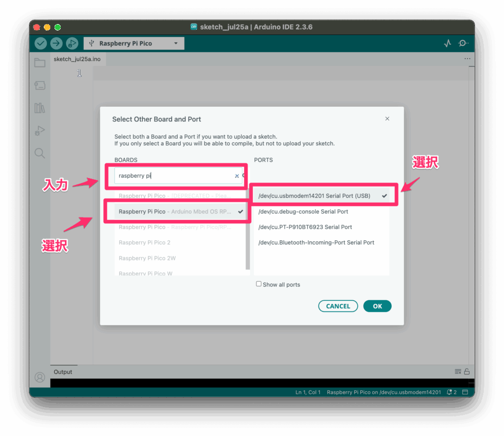
Task: Click the OK button
Action: tap(378, 306)
